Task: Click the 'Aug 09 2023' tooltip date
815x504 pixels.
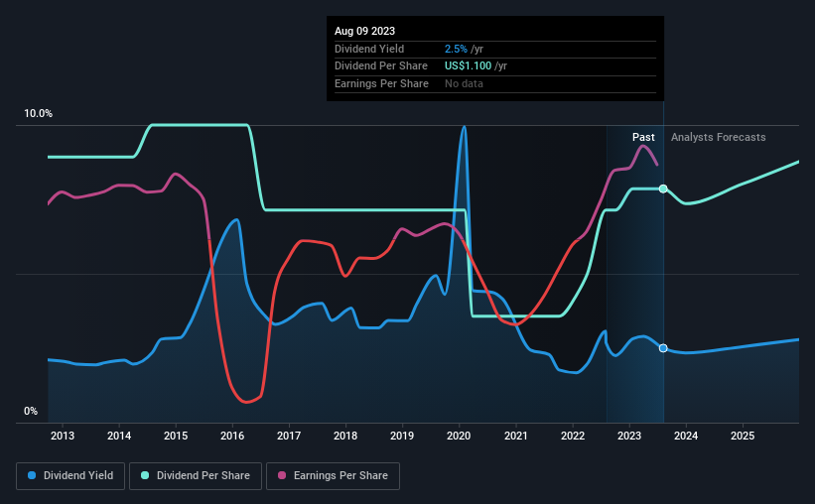Action: [365, 31]
